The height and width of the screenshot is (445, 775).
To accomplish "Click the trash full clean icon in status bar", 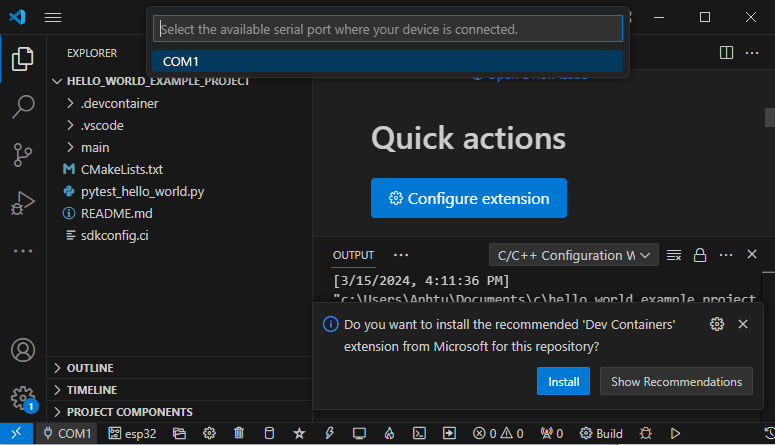I will click(239, 434).
